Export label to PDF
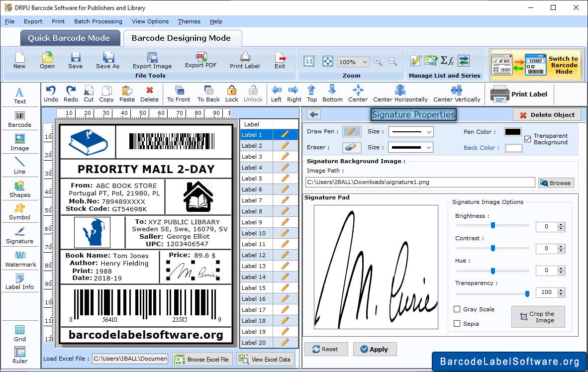Viewport: 588px width, 372px height. [200, 60]
